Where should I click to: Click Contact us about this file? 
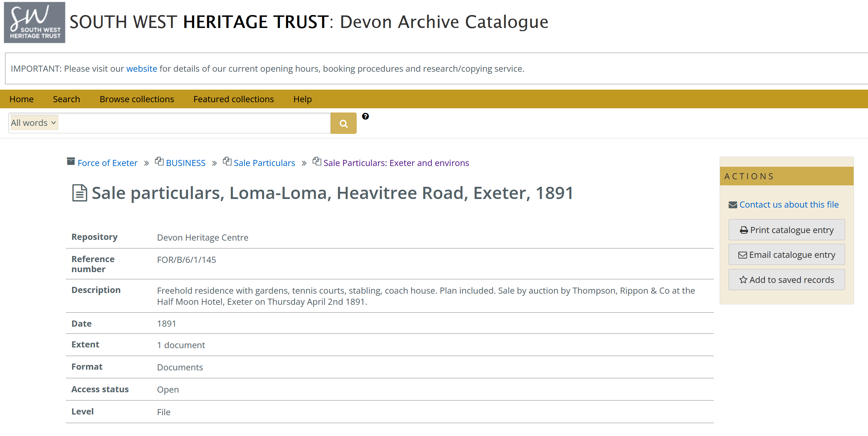coord(789,204)
